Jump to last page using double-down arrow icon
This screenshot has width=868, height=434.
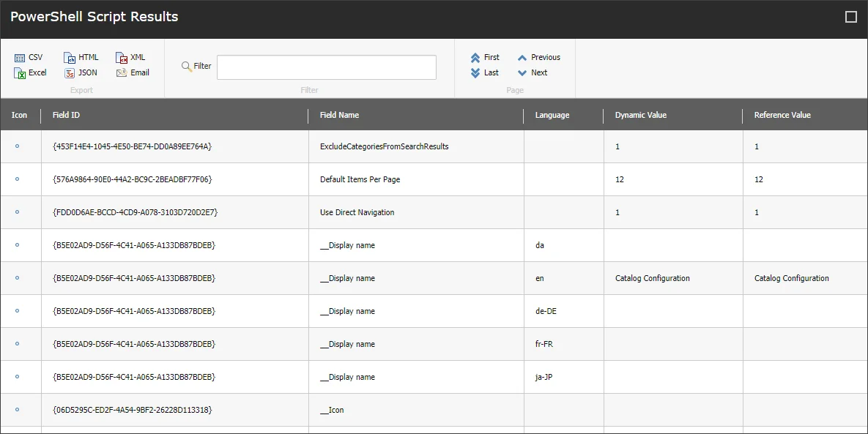[475, 73]
